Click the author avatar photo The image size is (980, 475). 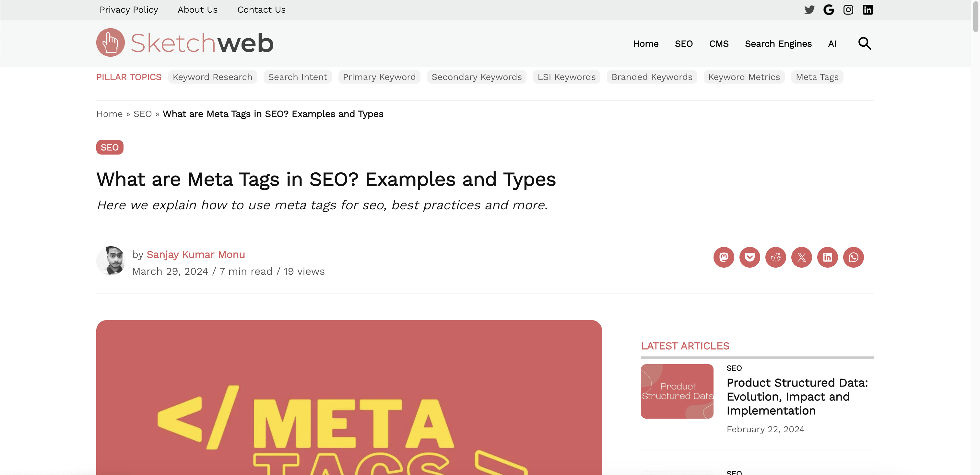tap(111, 261)
